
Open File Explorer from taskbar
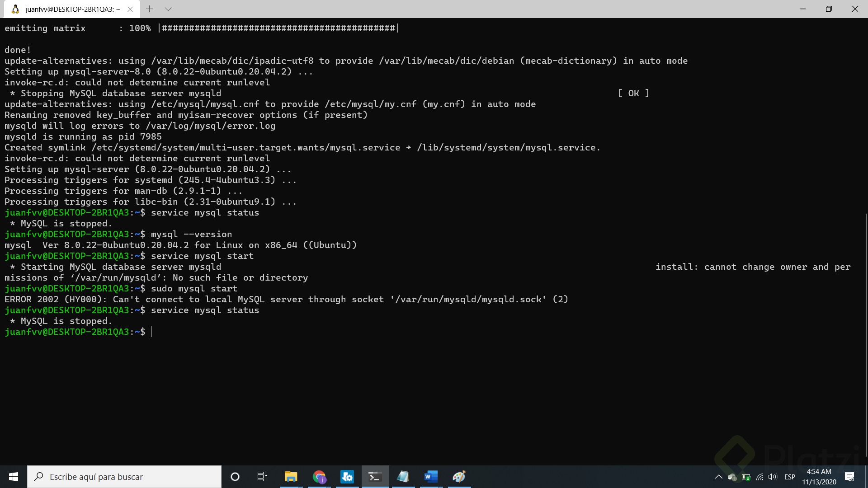(291, 477)
